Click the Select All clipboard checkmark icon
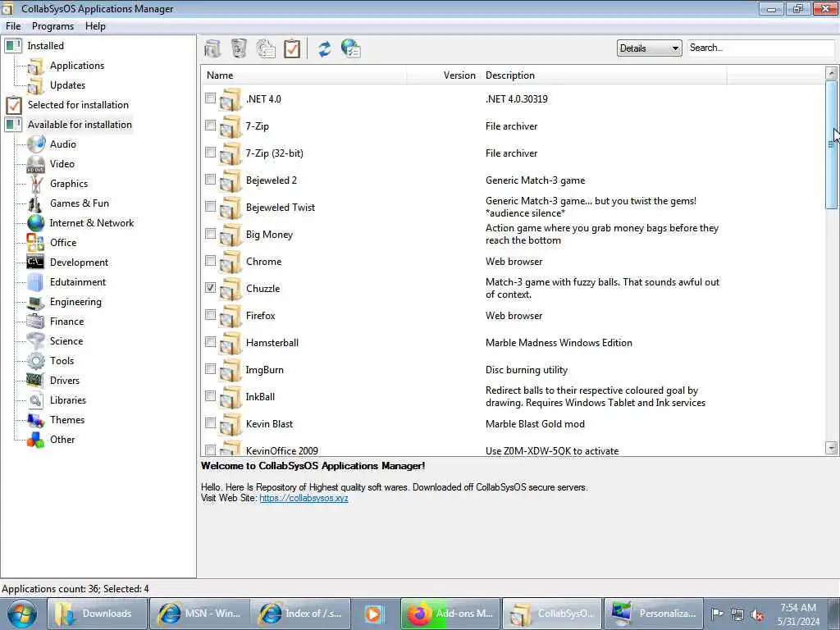Screen dimensions: 840x630 tap(292, 48)
